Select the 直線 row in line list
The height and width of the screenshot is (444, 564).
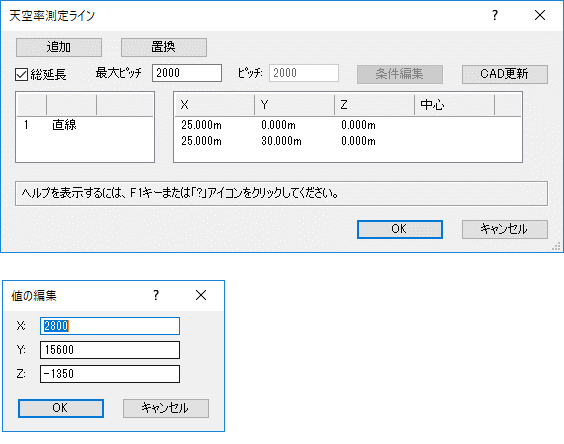pos(85,125)
